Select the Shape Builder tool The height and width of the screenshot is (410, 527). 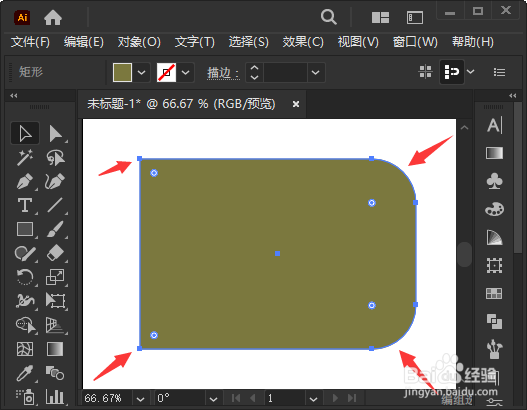pos(25,325)
